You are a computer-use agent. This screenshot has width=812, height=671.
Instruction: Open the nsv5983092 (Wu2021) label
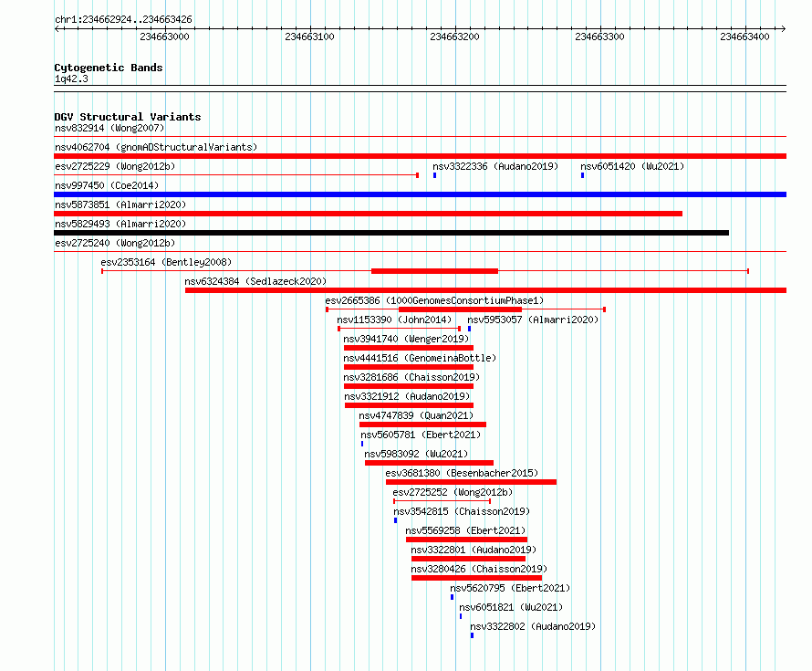click(x=416, y=454)
